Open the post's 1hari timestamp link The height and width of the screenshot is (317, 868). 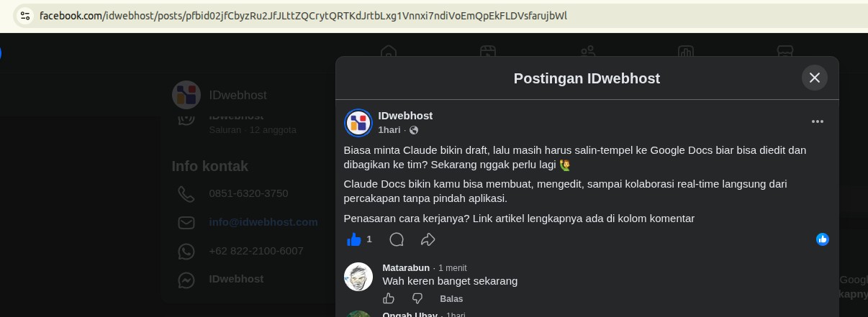click(389, 130)
